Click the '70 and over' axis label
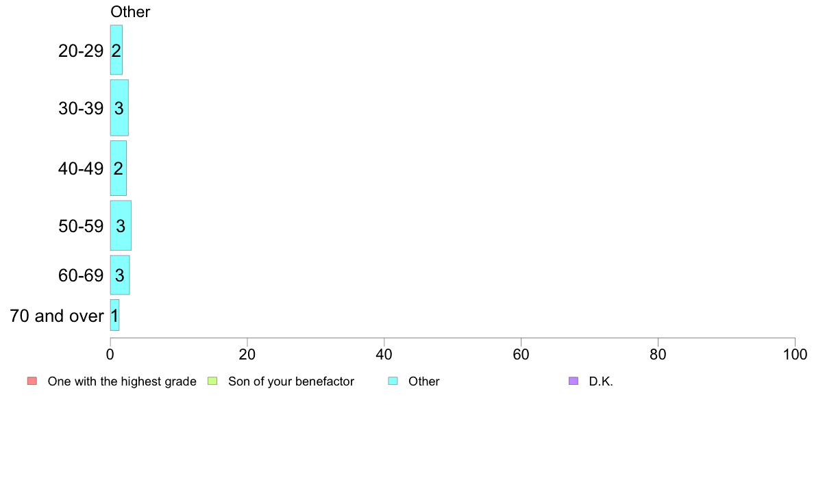 point(57,316)
